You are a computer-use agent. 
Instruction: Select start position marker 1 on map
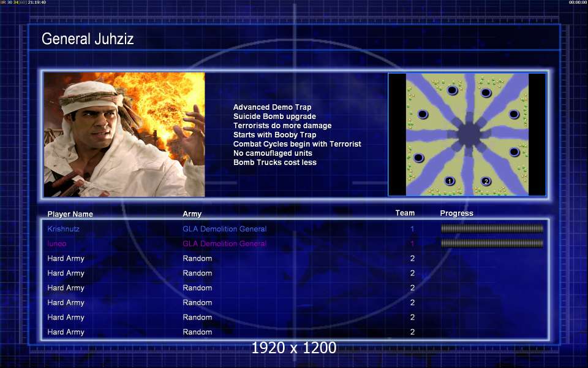(450, 182)
